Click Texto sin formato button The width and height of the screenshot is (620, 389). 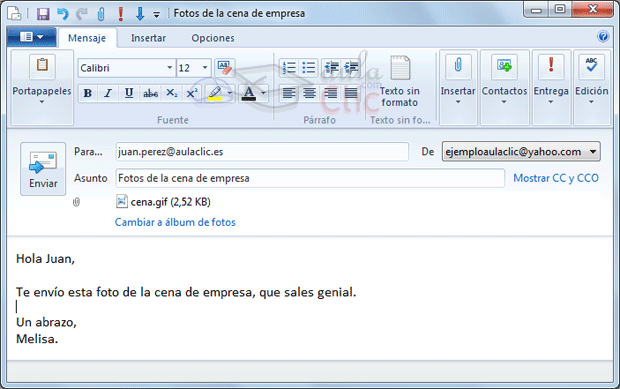(400, 81)
